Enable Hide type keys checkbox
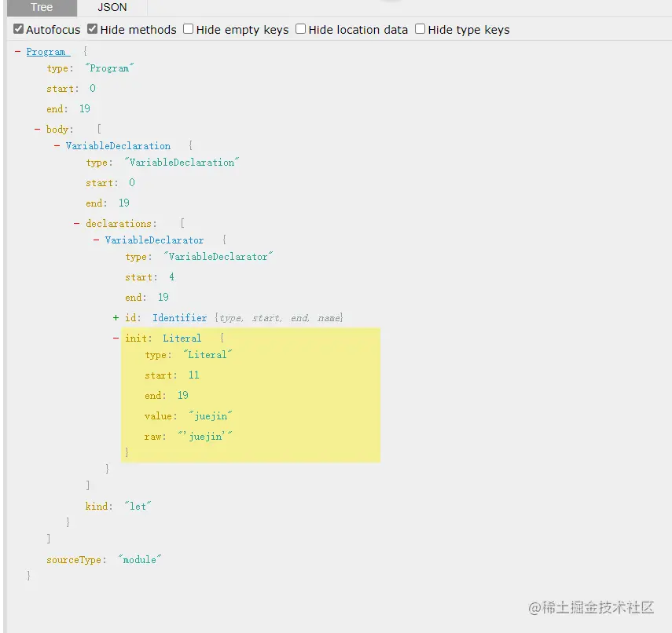This screenshot has width=672, height=633. pos(420,29)
